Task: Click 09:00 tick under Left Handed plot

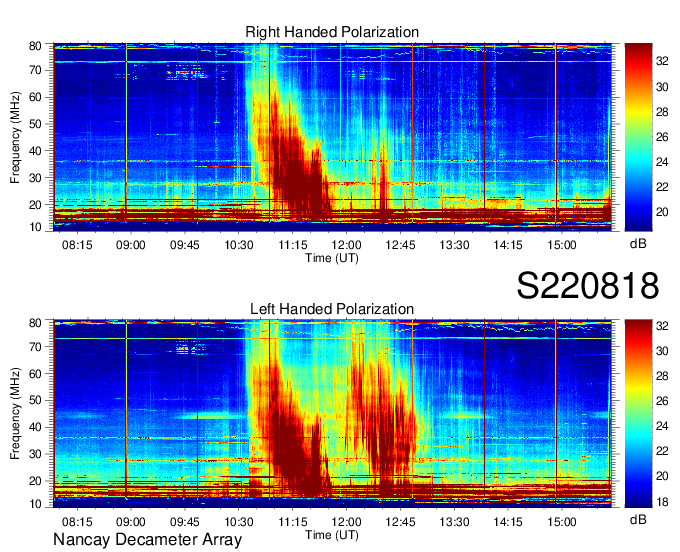Action: [x=131, y=522]
